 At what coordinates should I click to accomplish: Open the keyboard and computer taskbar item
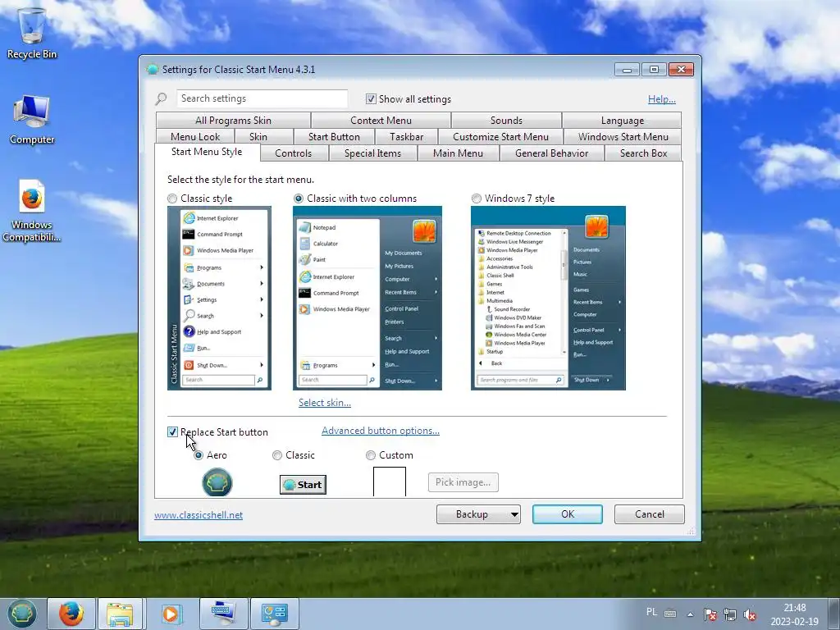coord(223,614)
